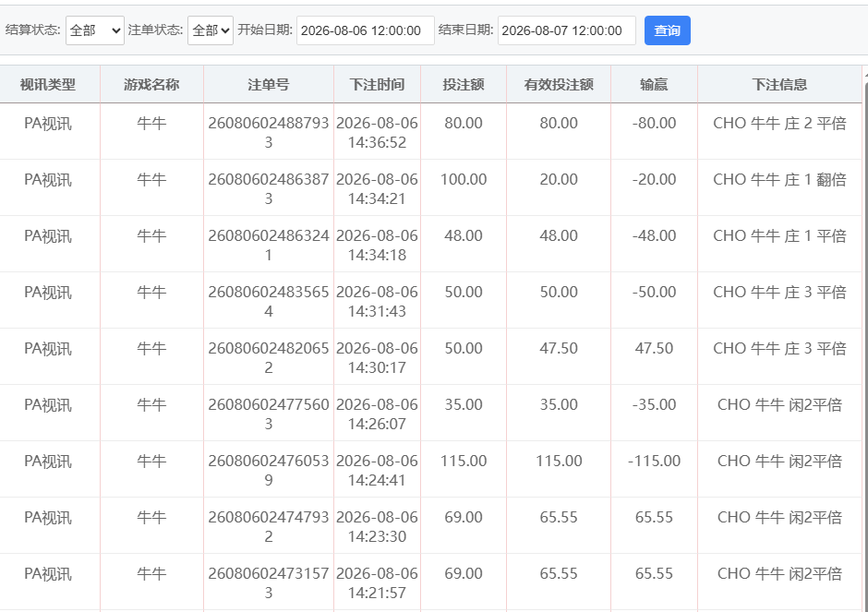Click the 游戏名称 column header
This screenshot has width=868, height=612.
[151, 85]
